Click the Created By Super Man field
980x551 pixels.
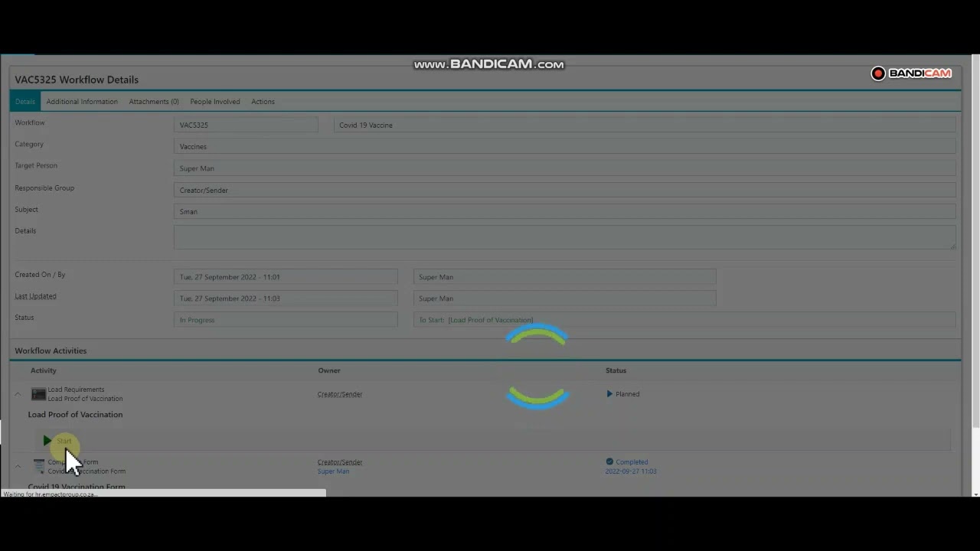(x=565, y=277)
